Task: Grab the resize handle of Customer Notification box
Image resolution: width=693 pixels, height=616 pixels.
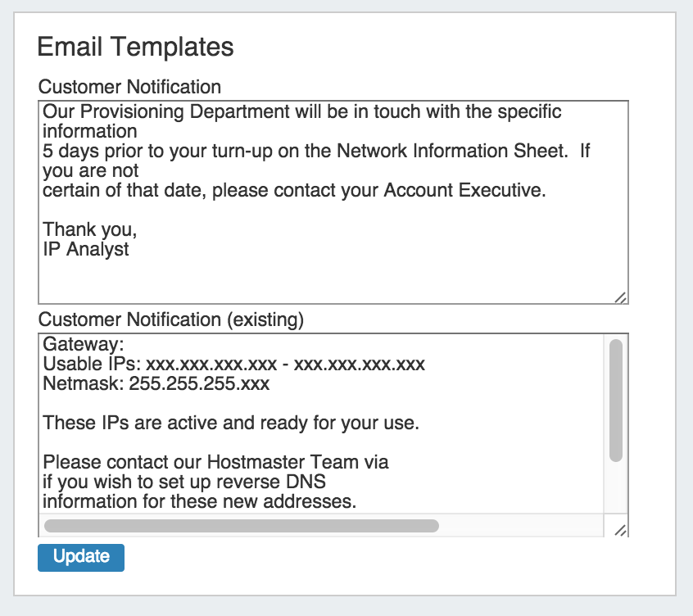Action: [x=621, y=298]
